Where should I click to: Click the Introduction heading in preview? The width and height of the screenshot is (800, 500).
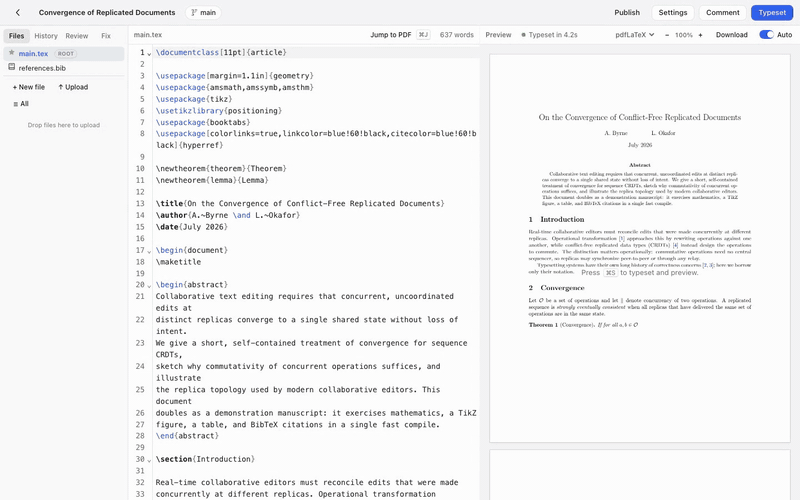pyautogui.click(x=556, y=219)
